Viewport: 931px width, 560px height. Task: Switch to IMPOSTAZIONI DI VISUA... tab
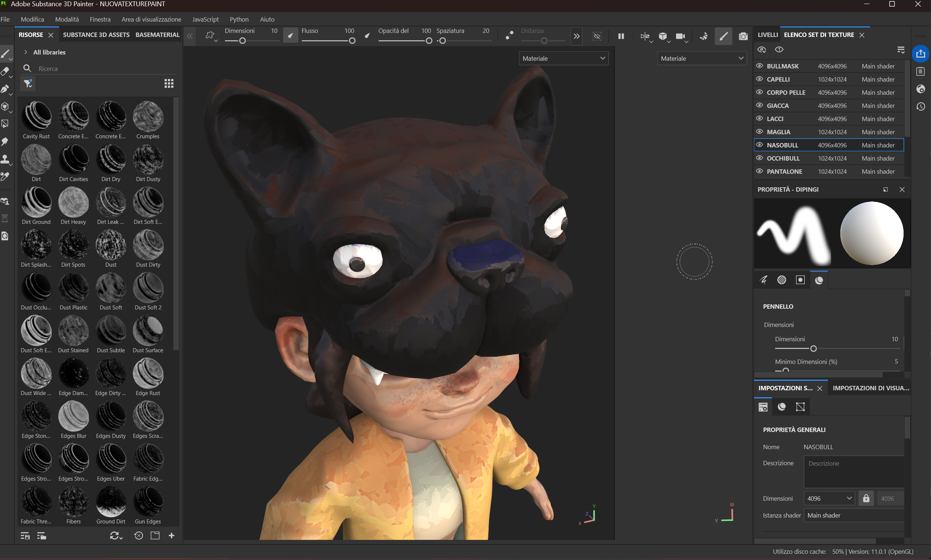point(871,388)
